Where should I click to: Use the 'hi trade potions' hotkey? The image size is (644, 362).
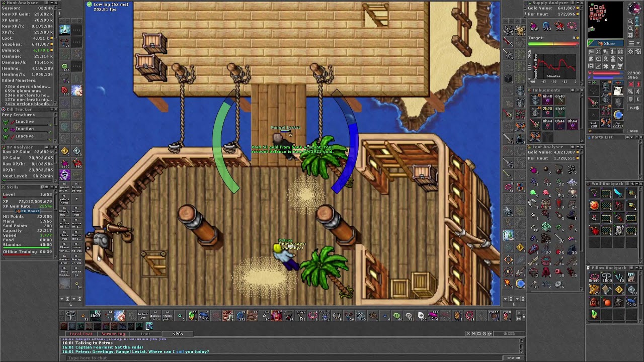click(x=168, y=316)
